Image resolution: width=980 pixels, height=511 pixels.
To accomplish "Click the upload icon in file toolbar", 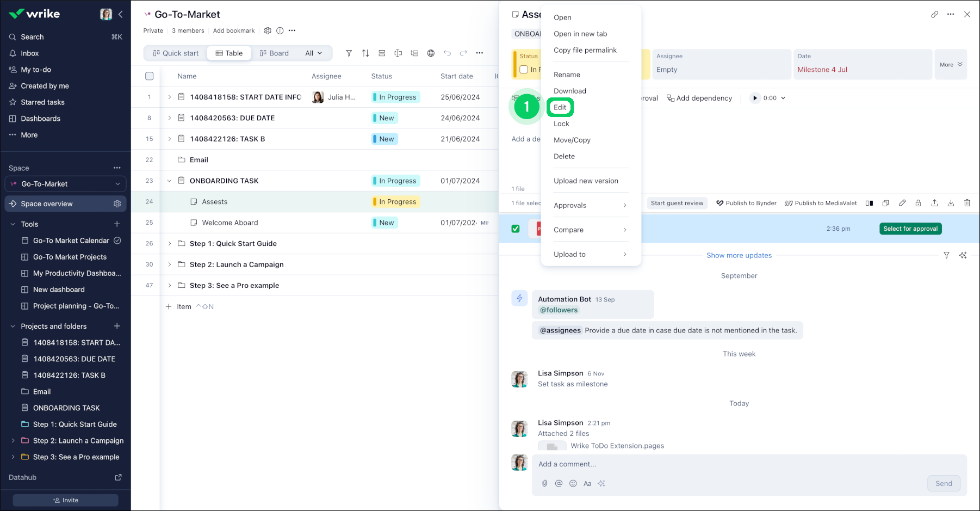I will pos(934,203).
